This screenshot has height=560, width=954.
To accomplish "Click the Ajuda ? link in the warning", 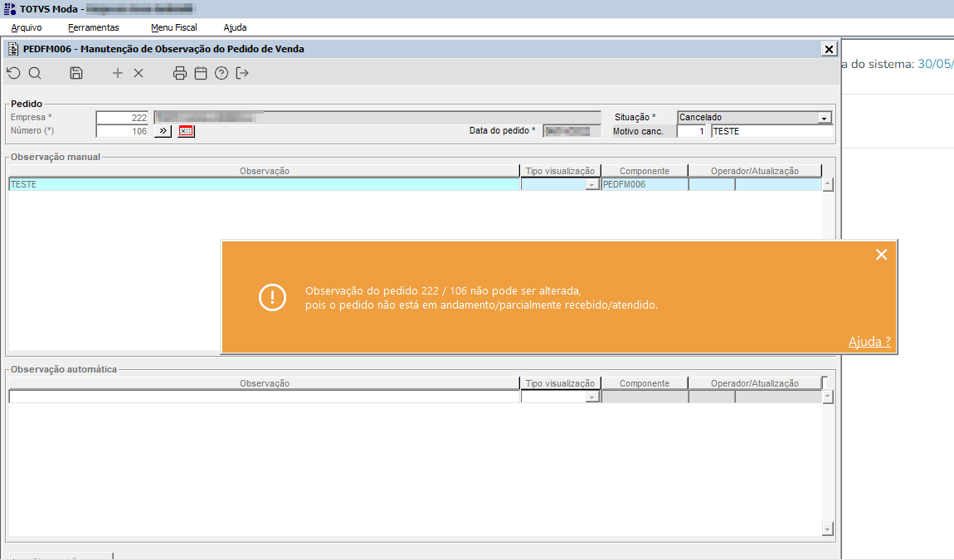I will (869, 342).
